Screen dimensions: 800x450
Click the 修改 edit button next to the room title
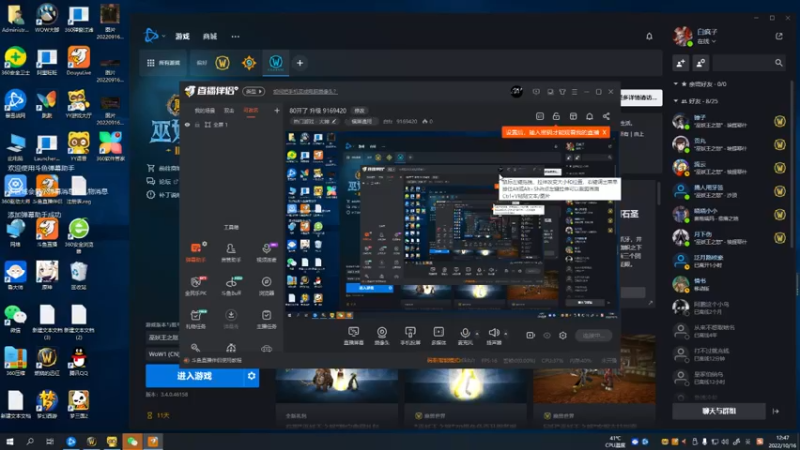(x=360, y=110)
